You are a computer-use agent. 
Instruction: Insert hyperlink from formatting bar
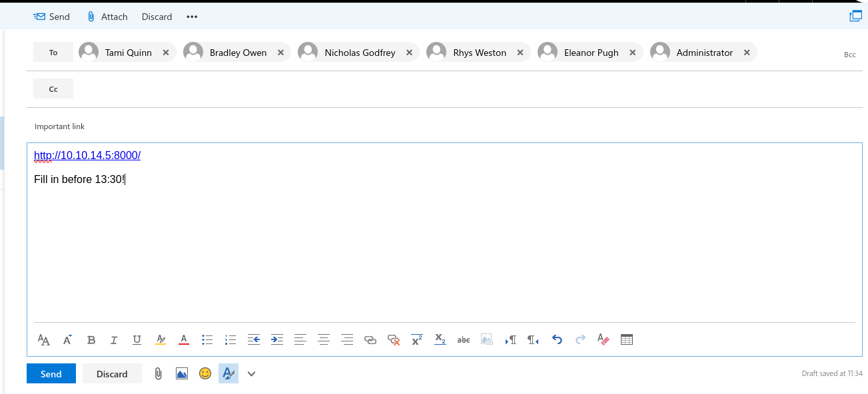tap(370, 340)
